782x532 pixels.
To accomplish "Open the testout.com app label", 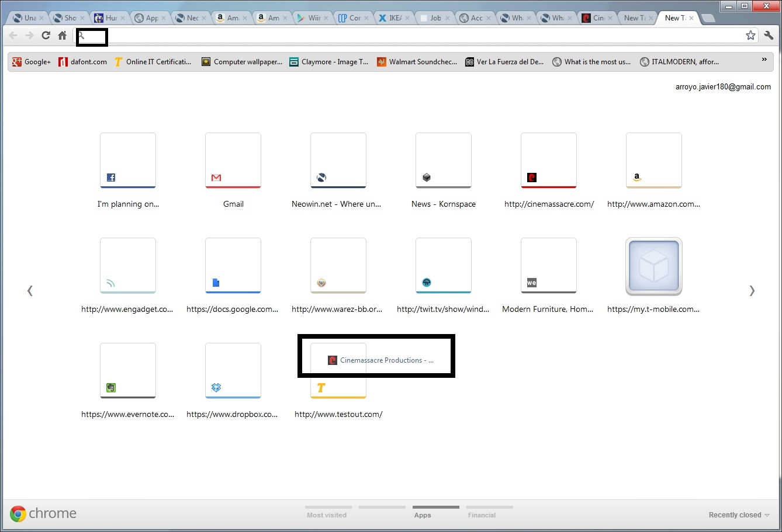I will (x=338, y=415).
